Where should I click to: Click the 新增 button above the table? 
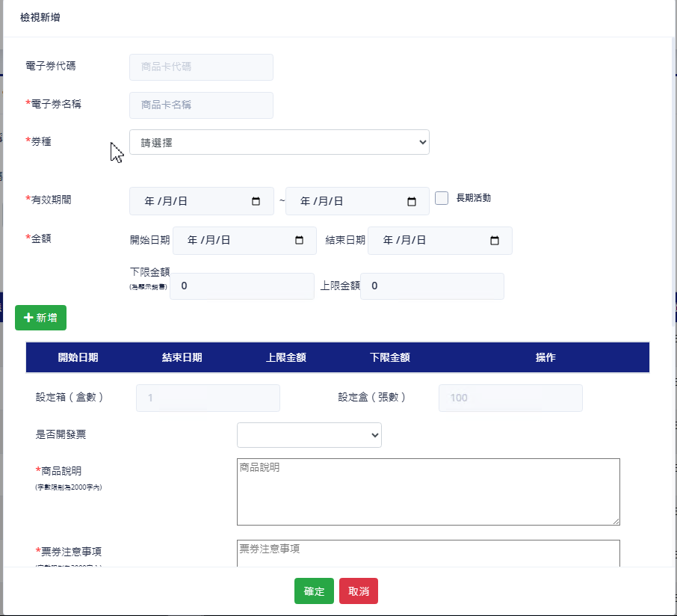pyautogui.click(x=40, y=318)
